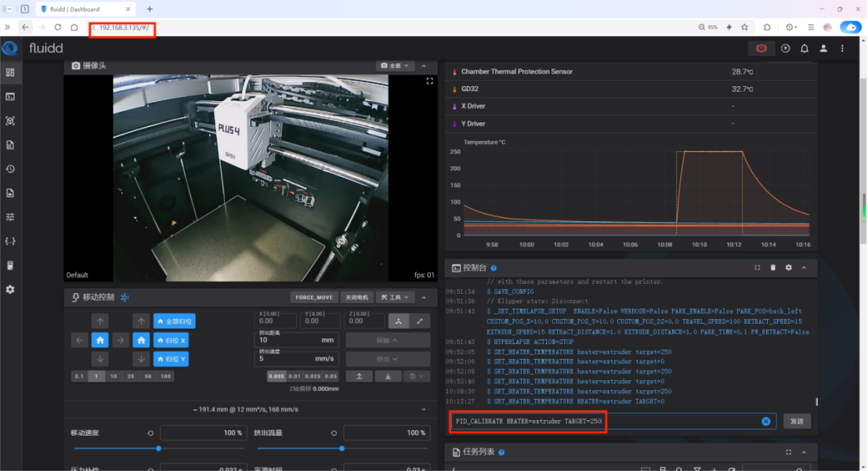This screenshot has width=868, height=471.
Task: Adjust the 移动速度 speed slider
Action: 159,449
